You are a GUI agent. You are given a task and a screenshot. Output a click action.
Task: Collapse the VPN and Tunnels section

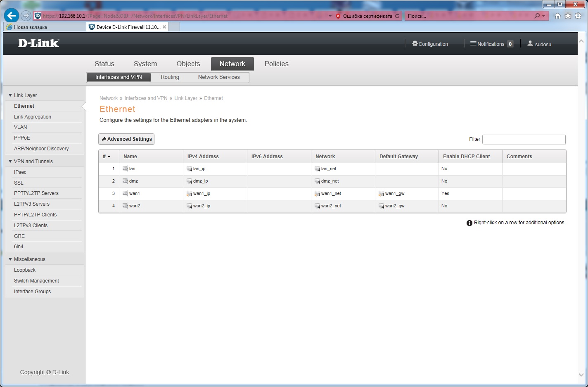tap(10, 161)
